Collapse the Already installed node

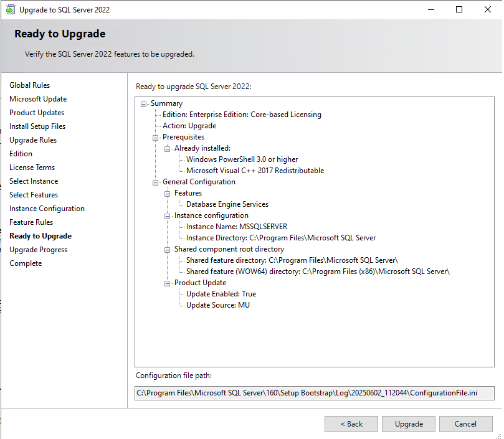[x=168, y=149]
